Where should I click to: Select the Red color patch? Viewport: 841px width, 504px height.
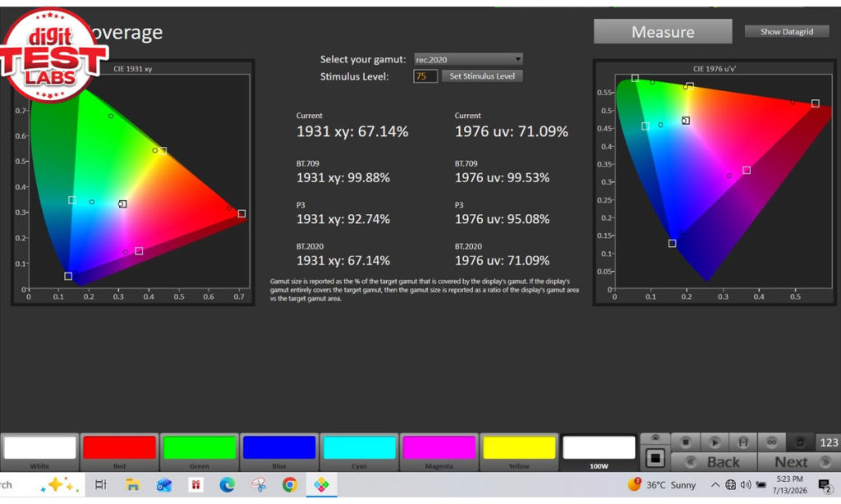pyautogui.click(x=120, y=452)
